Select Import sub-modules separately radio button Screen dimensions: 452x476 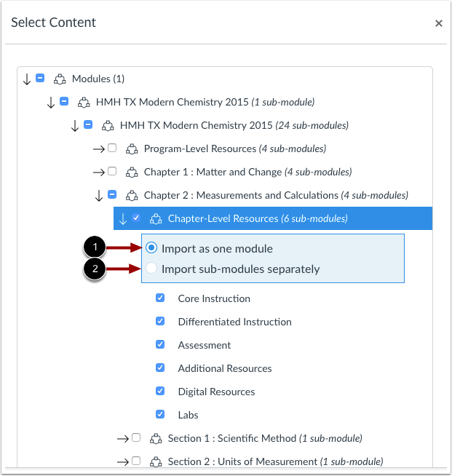pyautogui.click(x=151, y=269)
